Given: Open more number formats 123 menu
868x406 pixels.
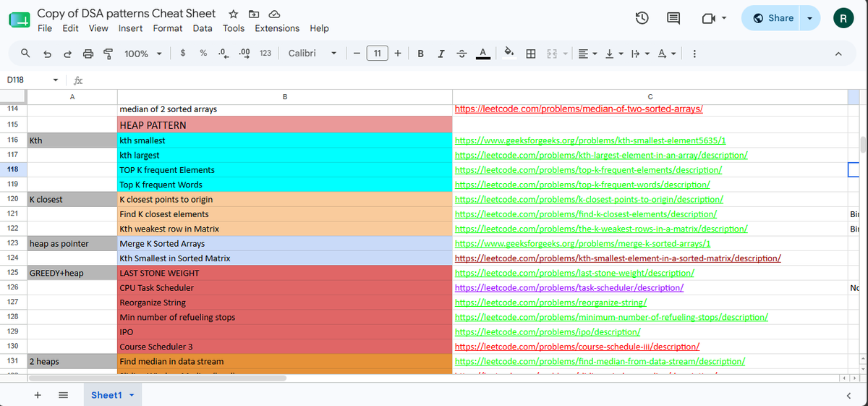Looking at the screenshot, I should [x=265, y=53].
